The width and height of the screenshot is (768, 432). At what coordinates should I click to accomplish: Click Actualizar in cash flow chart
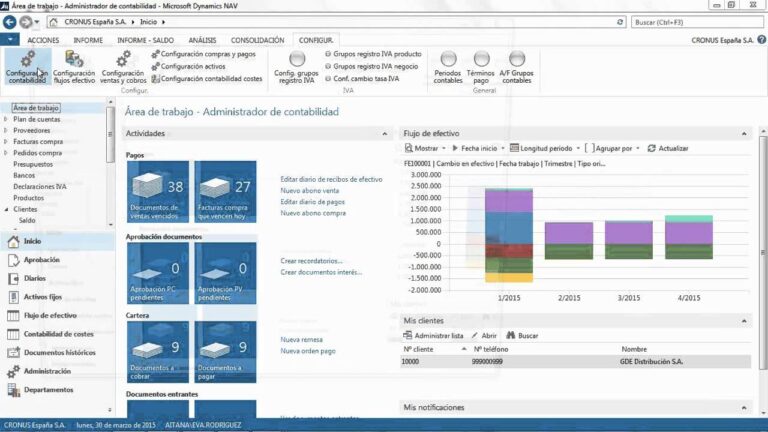pos(668,148)
